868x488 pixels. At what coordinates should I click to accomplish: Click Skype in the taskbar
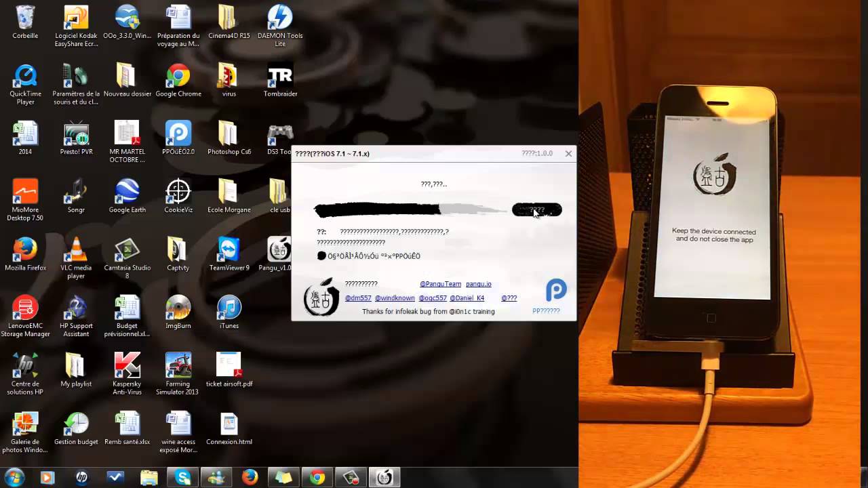(183, 477)
